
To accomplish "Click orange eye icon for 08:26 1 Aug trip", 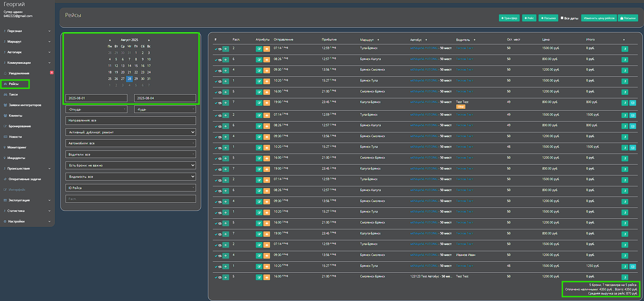I will pyautogui.click(x=267, y=60).
